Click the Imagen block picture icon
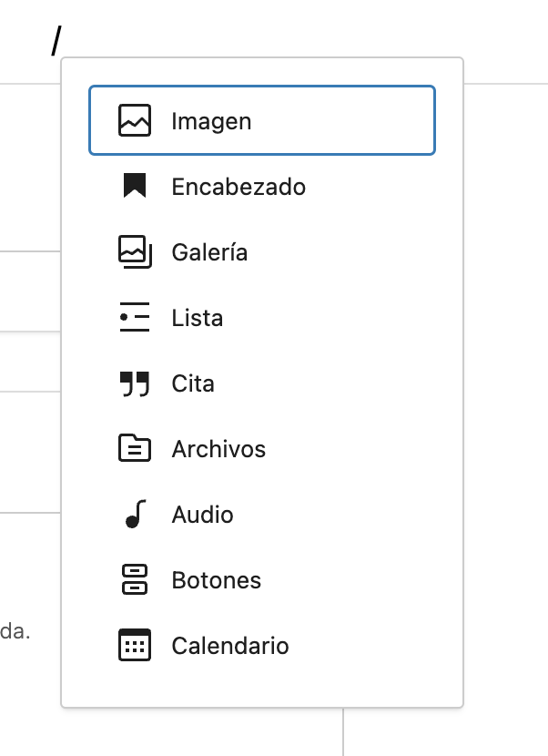The width and height of the screenshot is (548, 756). 135,121
